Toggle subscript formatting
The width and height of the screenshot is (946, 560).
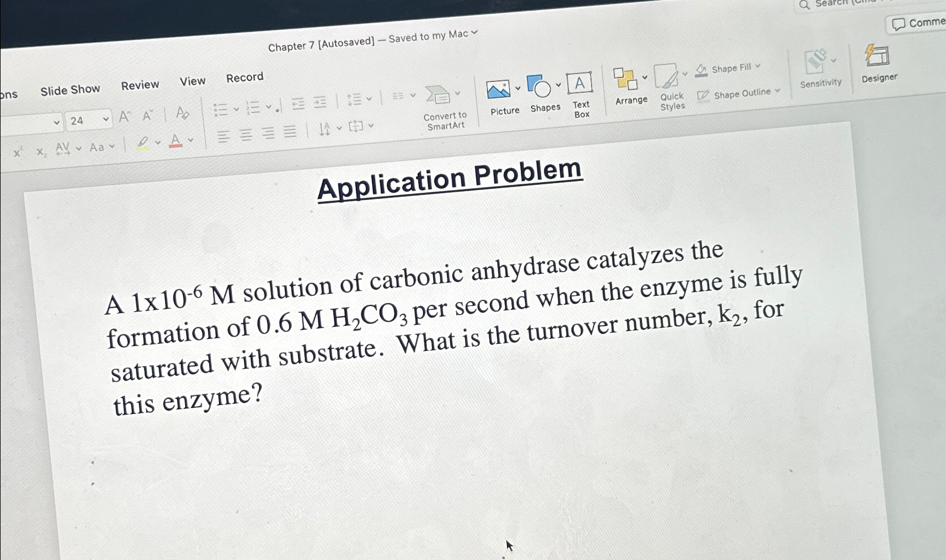click(x=41, y=152)
